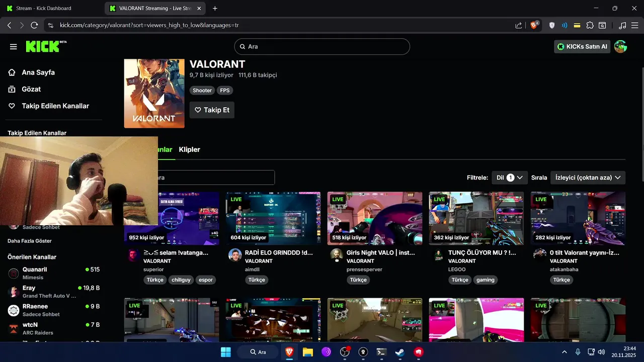Open the user profile avatar menu
This screenshot has height=362, width=644.
621,47
